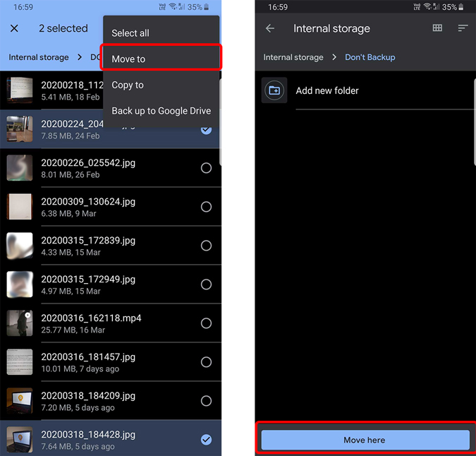
Task: Tap the Add new folder label
Action: 327,90
